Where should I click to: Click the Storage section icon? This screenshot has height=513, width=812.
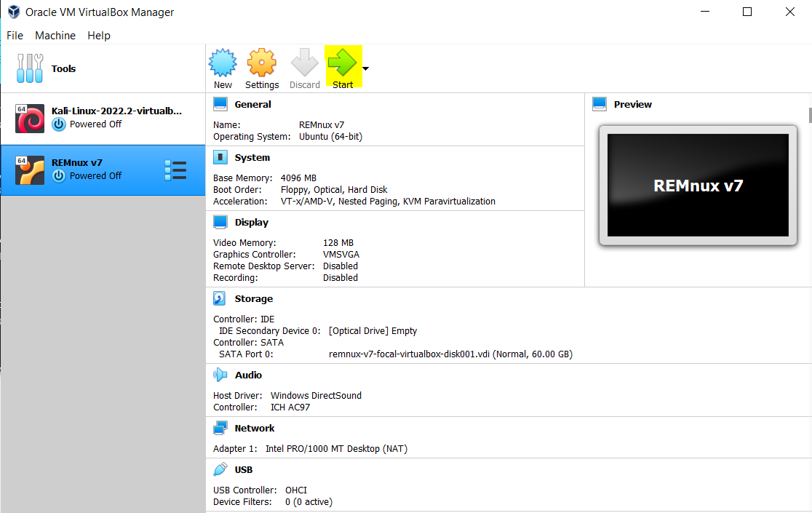[220, 298]
